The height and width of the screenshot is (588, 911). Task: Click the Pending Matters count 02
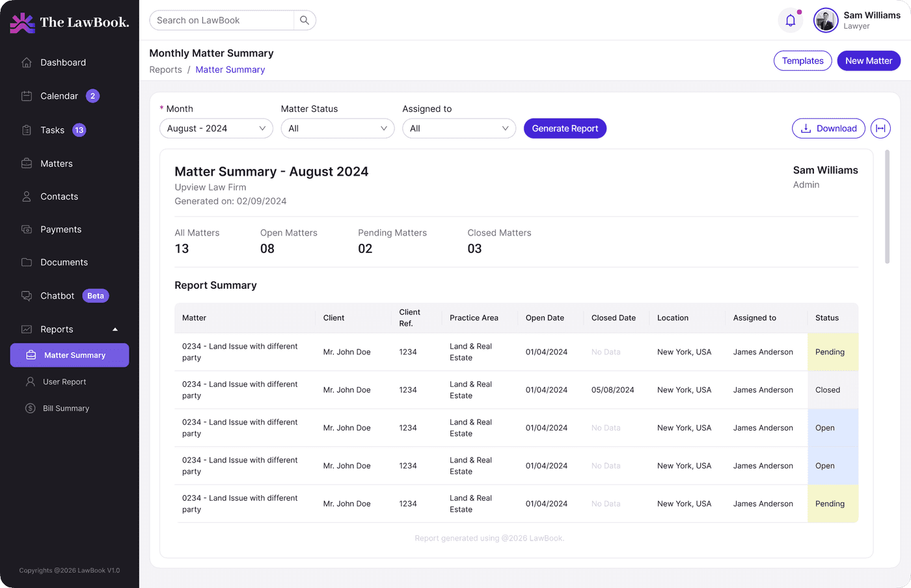tap(365, 248)
